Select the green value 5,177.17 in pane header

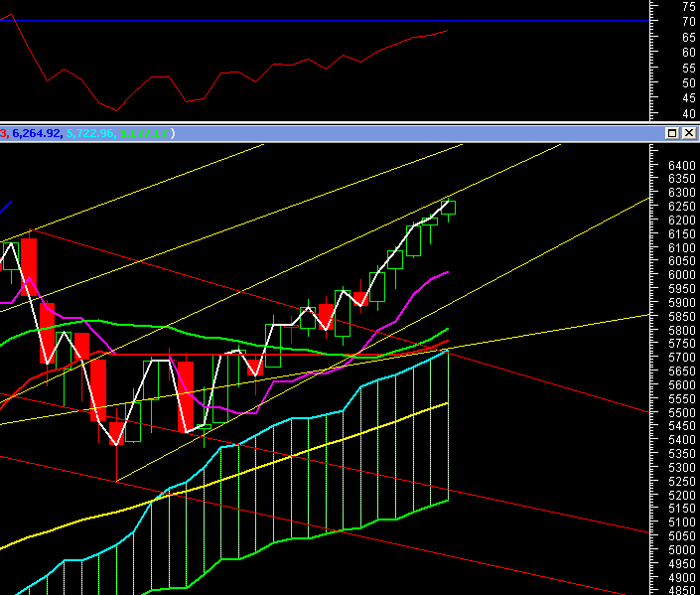coord(143,133)
